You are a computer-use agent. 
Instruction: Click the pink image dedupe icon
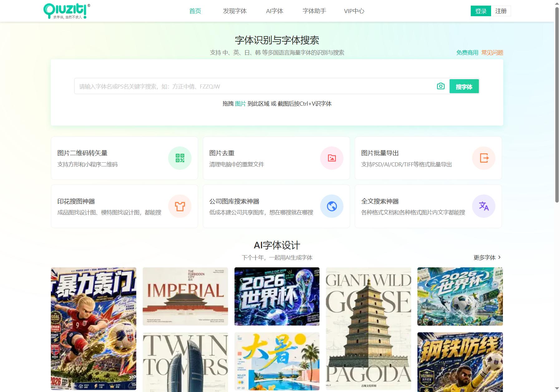[332, 158]
